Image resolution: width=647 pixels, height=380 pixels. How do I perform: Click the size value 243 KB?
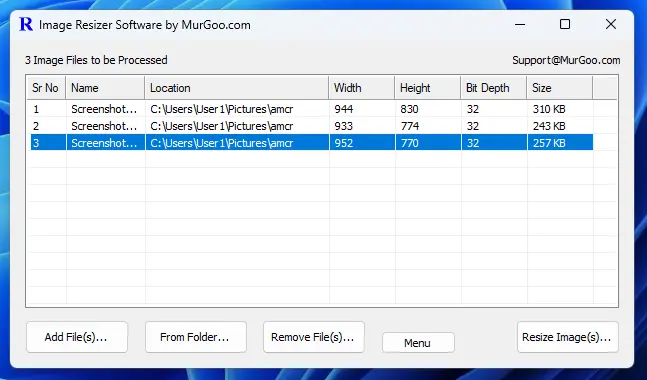click(x=549, y=126)
